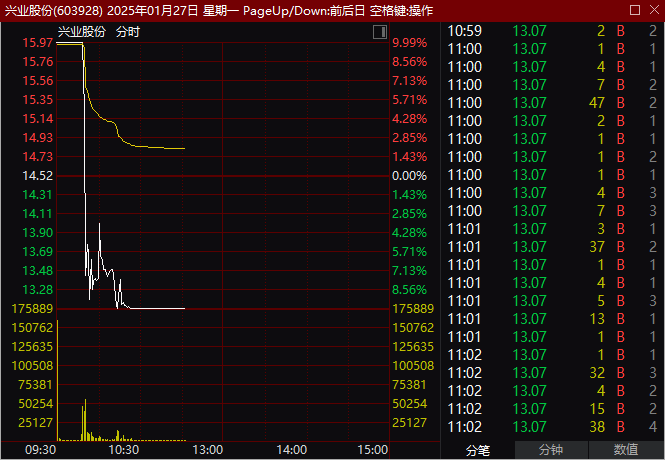Switch to the 分钟 tab
Image resolution: width=665 pixels, height=460 pixels.
click(551, 450)
